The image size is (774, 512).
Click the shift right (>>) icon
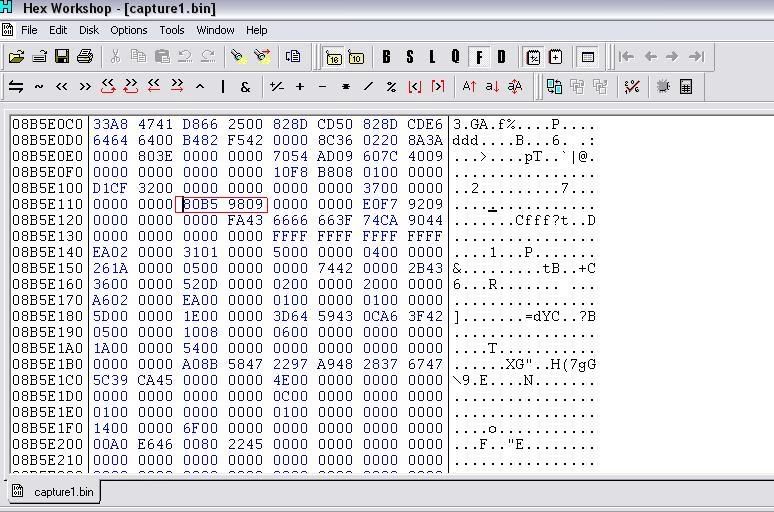[85, 87]
